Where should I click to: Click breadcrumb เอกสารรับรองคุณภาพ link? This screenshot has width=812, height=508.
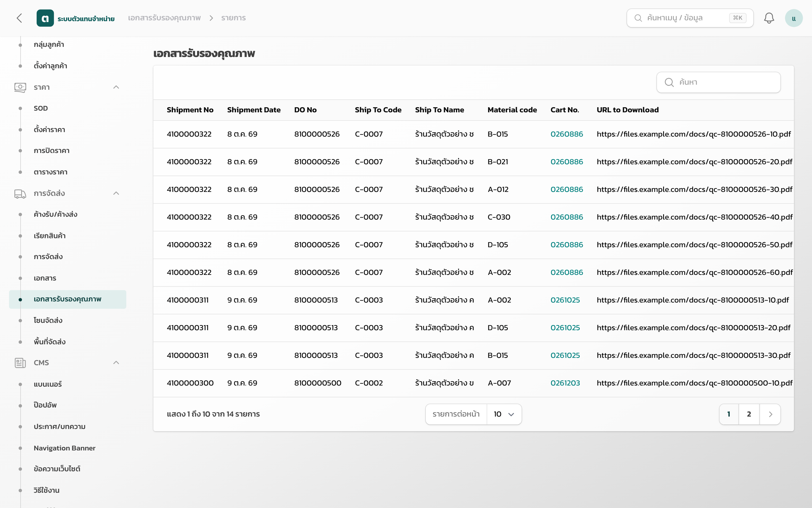[164, 18]
